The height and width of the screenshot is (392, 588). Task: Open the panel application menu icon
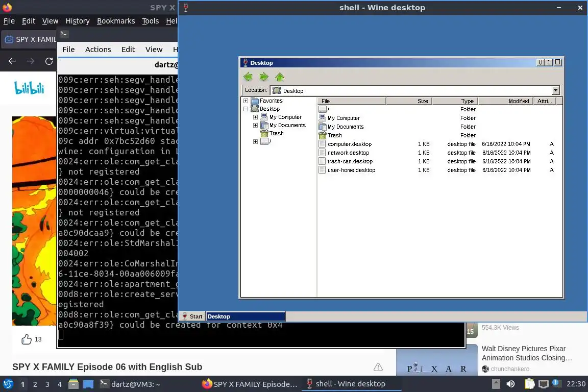click(8, 384)
